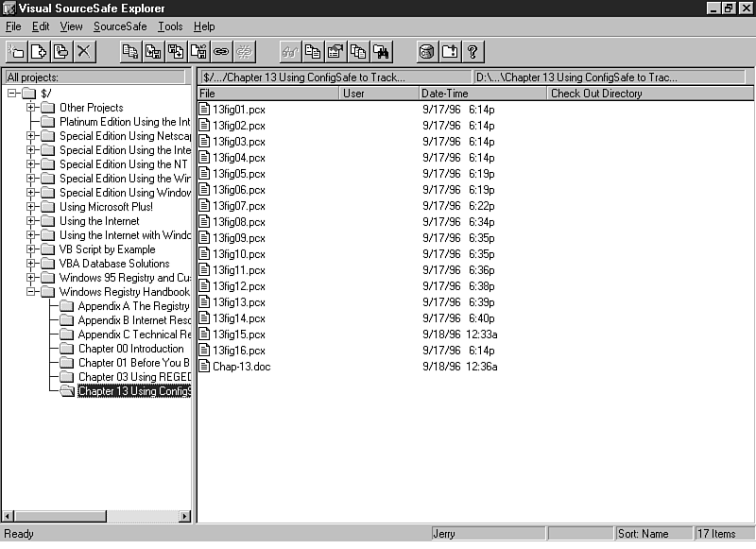Click the Check Out toolbar icon
756x549 pixels.
(153, 52)
